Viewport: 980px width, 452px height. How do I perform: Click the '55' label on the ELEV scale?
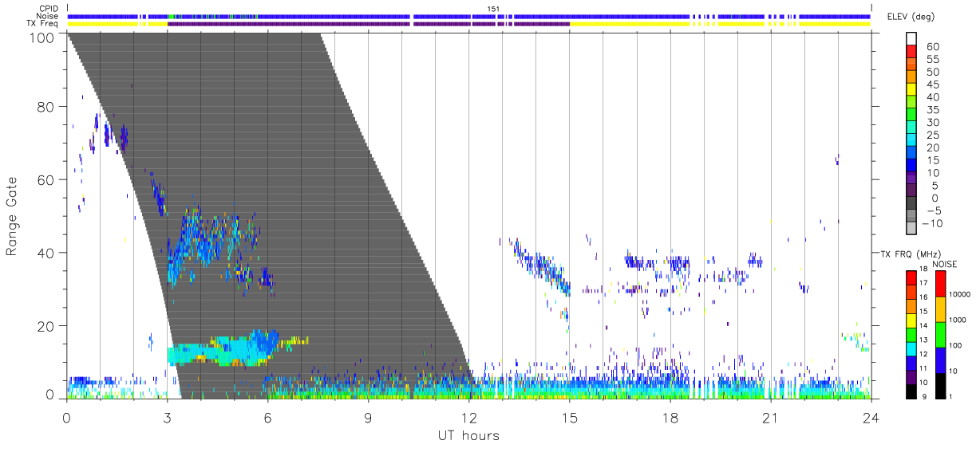point(931,60)
